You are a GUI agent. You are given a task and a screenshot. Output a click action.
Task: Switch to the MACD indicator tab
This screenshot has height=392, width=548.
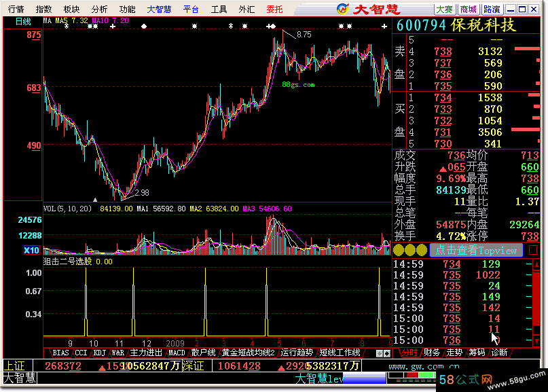(177, 353)
